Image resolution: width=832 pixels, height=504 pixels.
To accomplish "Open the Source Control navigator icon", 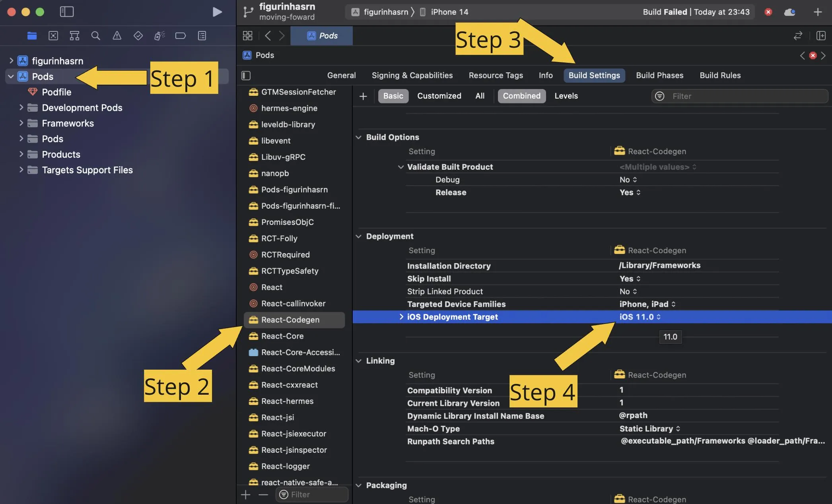I will coord(53,36).
